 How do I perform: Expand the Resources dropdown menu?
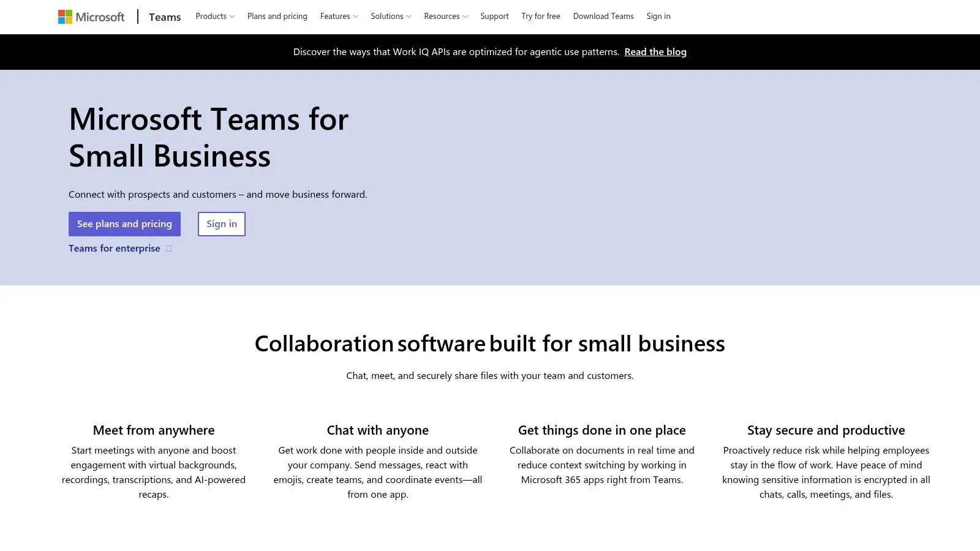[x=446, y=17]
